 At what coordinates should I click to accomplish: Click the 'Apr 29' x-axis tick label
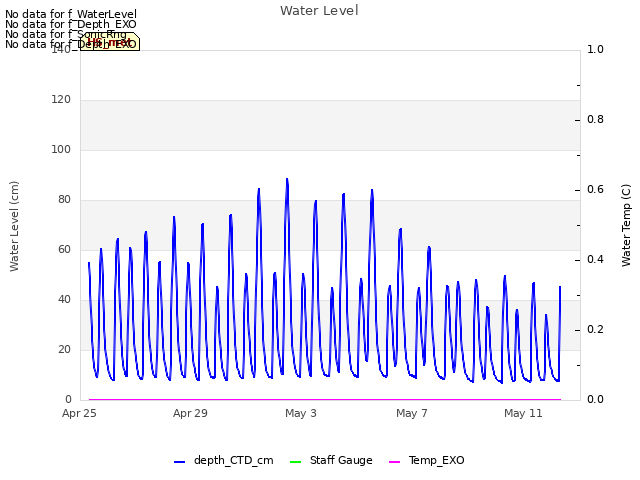coord(190,413)
